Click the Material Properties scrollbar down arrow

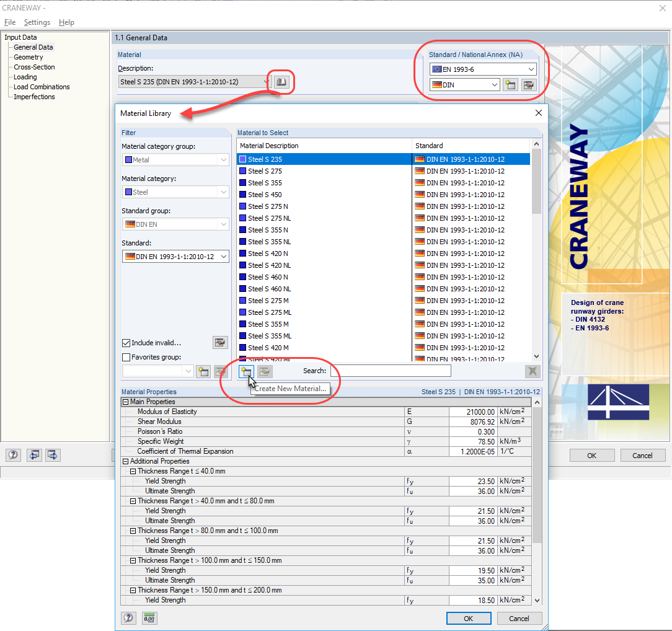click(x=537, y=601)
